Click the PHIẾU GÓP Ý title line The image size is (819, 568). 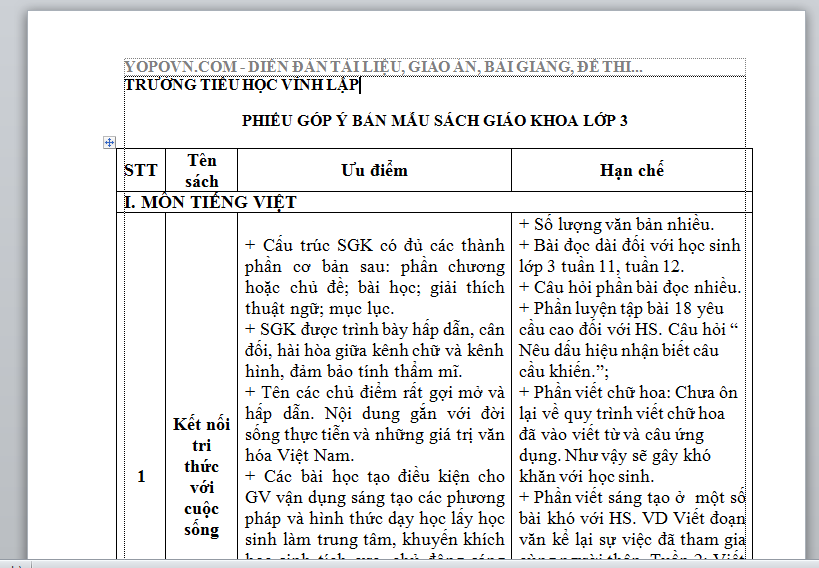[x=435, y=121]
